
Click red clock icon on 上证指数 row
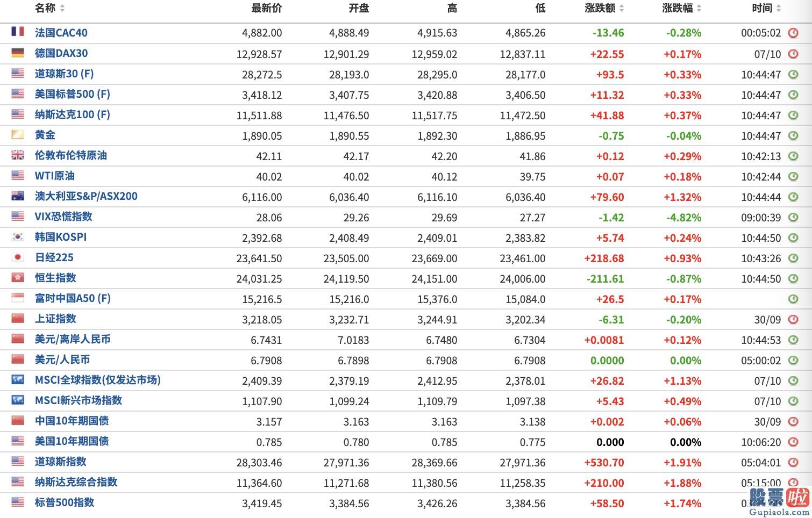coord(793,319)
